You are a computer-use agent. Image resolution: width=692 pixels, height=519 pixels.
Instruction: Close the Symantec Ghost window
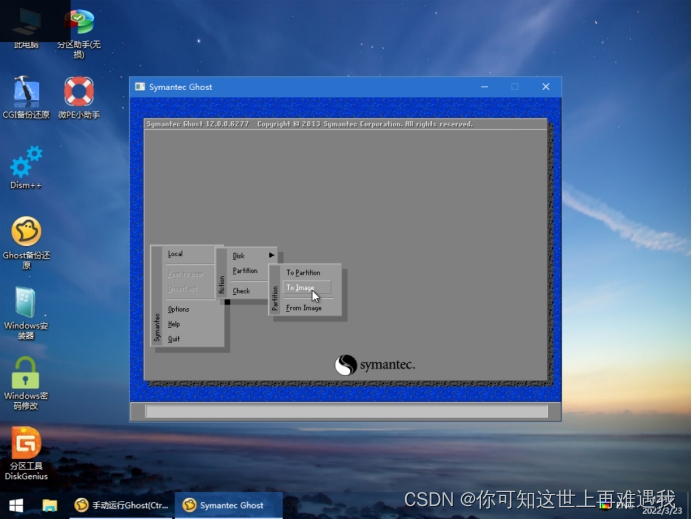[x=546, y=86]
